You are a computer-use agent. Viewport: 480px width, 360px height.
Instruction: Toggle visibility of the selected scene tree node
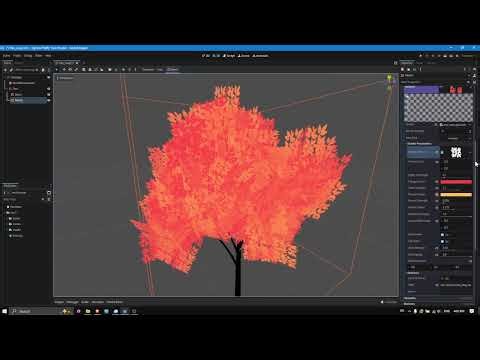(x=49, y=100)
